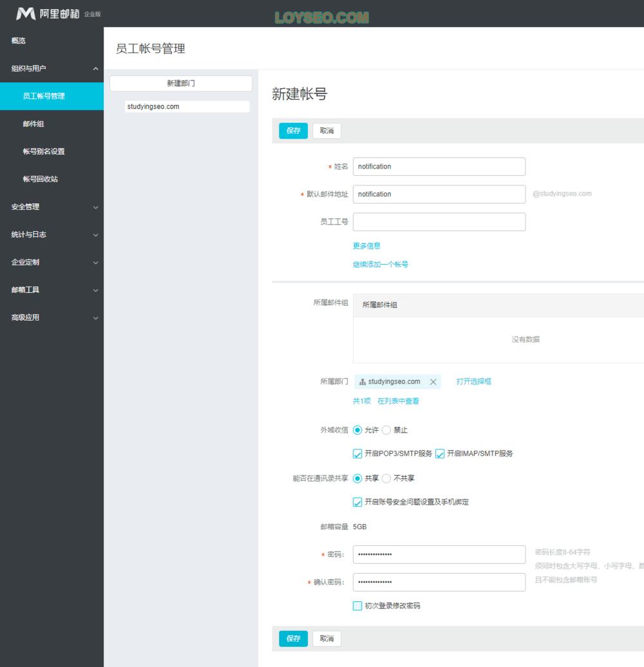Select 共享 for address book sharing
The width and height of the screenshot is (644, 667).
tap(357, 478)
